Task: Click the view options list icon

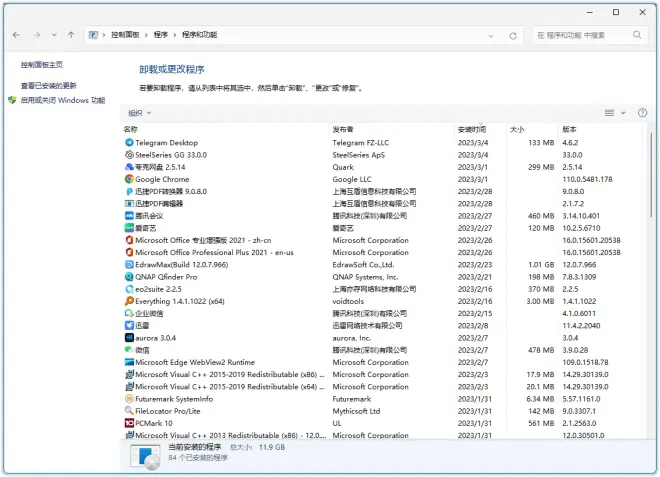Action: [609, 113]
